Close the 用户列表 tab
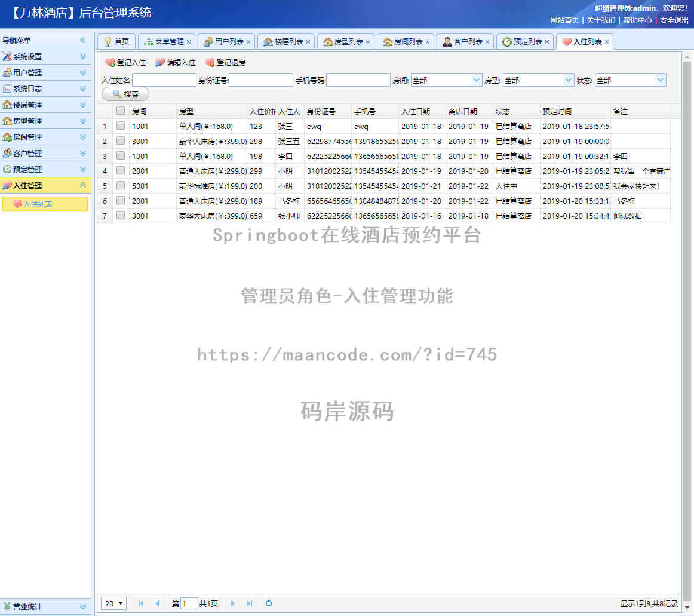Viewport: 694px width, 616px height. [248, 42]
